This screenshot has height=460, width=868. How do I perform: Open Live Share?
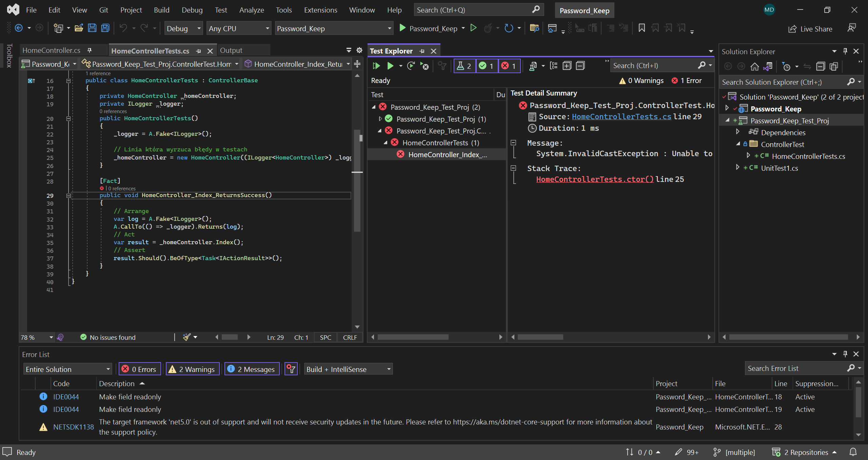click(x=810, y=29)
